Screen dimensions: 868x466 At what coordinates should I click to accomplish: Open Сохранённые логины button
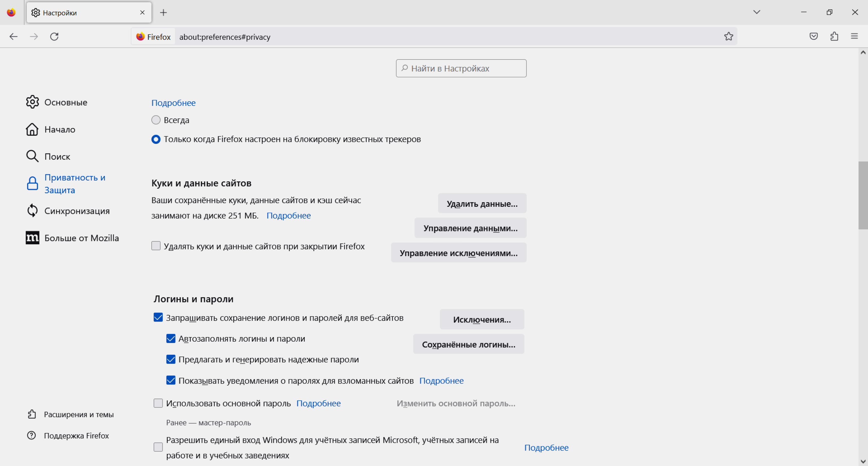click(468, 344)
